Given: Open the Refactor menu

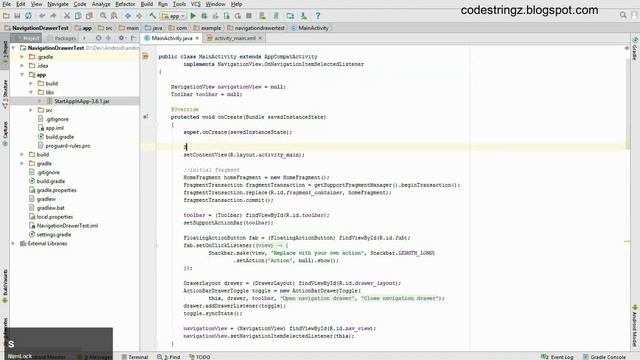Looking at the screenshot, I should point(125,4).
